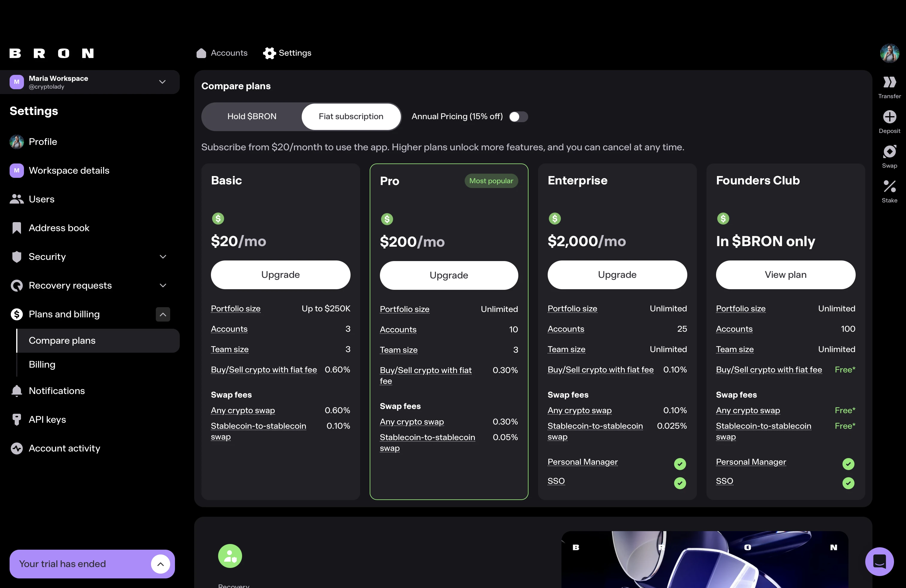Viewport: 906px width, 588px height.
Task: Click Founders Club Personal Manager checkmark
Action: [x=848, y=464]
